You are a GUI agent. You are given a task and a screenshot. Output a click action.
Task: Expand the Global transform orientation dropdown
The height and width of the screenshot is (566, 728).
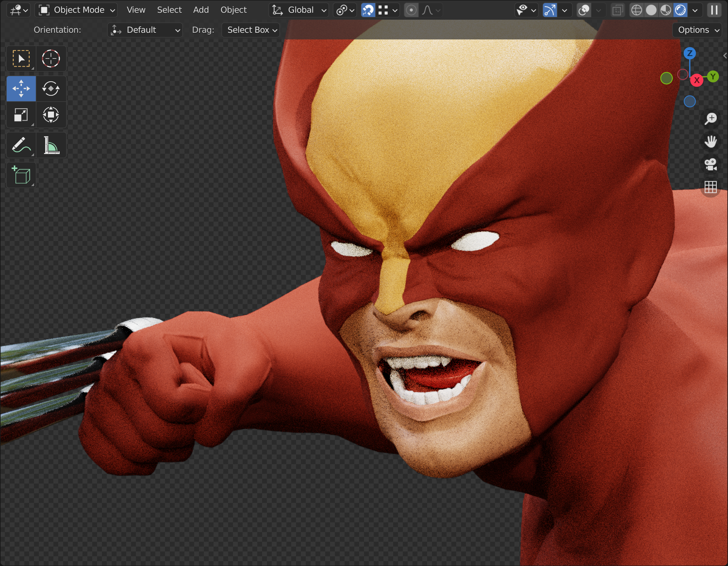(x=299, y=10)
